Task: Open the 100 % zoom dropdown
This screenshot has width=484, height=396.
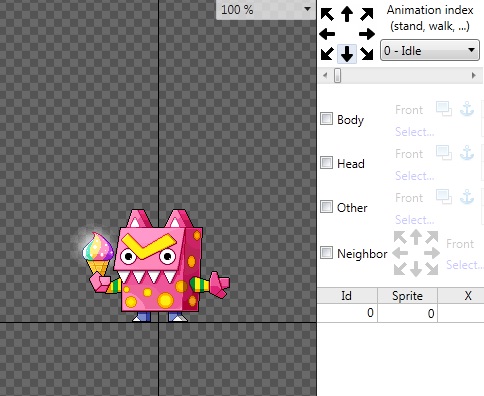Action: (266, 10)
